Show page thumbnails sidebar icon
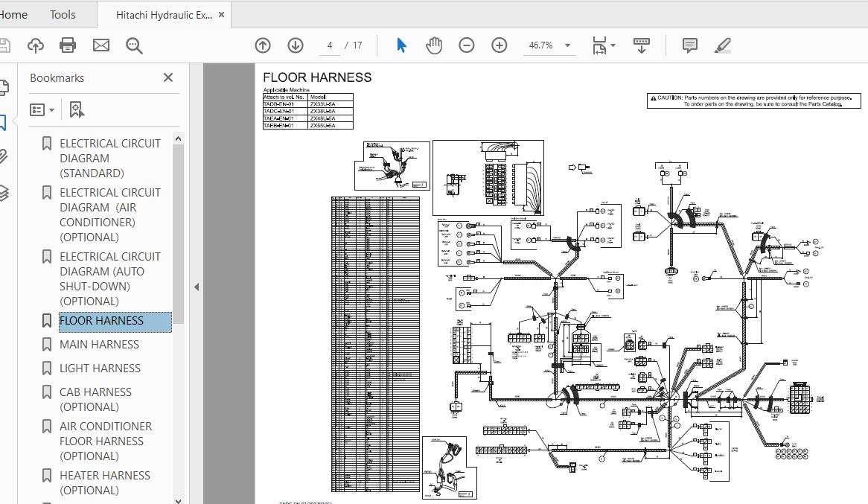 coord(4,88)
